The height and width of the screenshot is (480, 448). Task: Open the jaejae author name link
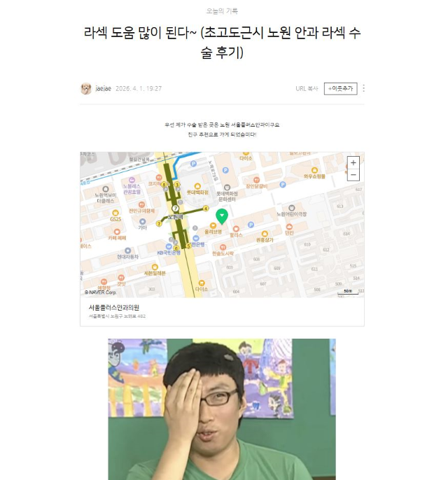[x=103, y=88]
